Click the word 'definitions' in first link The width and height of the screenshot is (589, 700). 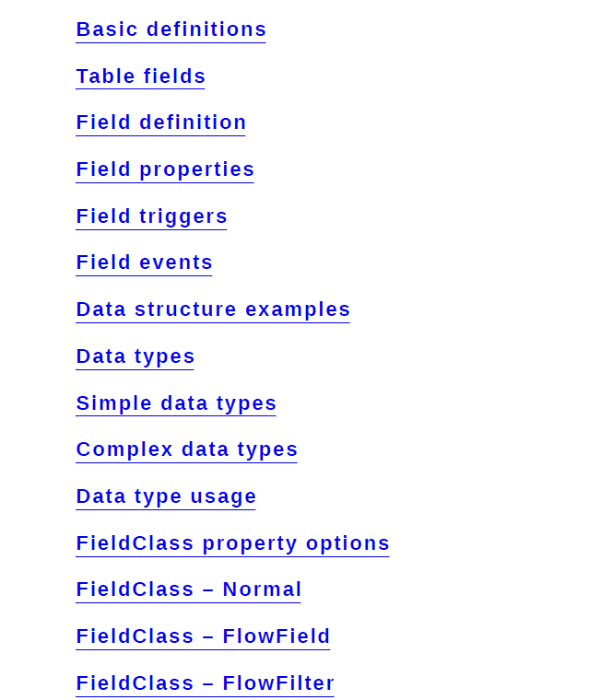[206, 29]
